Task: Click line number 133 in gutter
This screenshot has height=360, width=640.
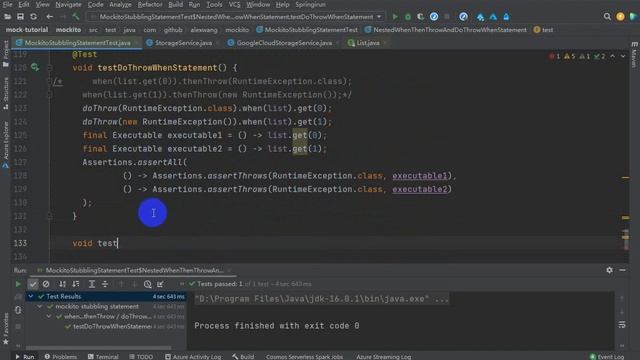Action: pyautogui.click(x=20, y=243)
